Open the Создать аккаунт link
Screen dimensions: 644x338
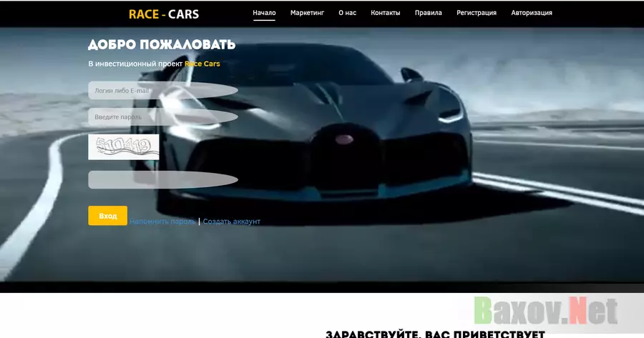coord(232,222)
